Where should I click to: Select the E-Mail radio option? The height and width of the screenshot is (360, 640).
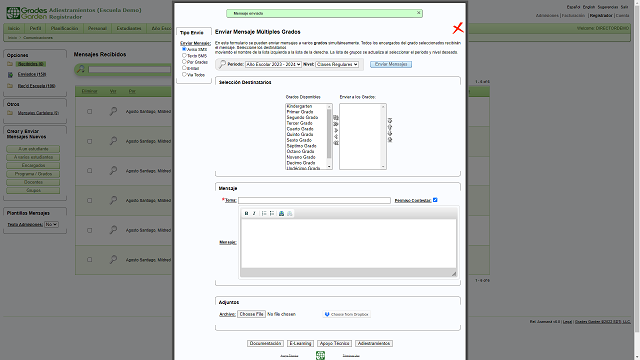point(184,68)
